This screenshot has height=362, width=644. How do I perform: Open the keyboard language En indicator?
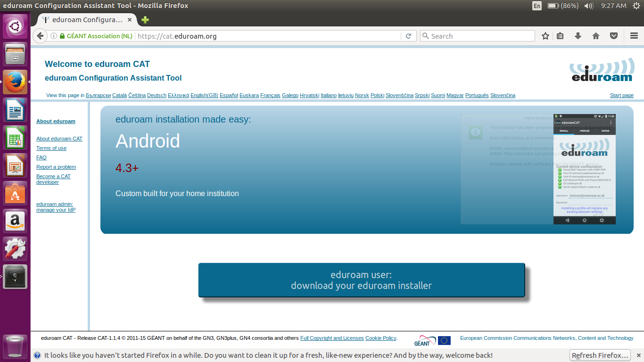pos(537,6)
